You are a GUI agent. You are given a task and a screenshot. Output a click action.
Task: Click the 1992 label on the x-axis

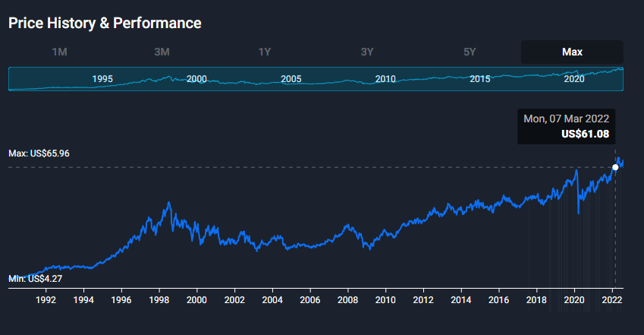click(46, 300)
